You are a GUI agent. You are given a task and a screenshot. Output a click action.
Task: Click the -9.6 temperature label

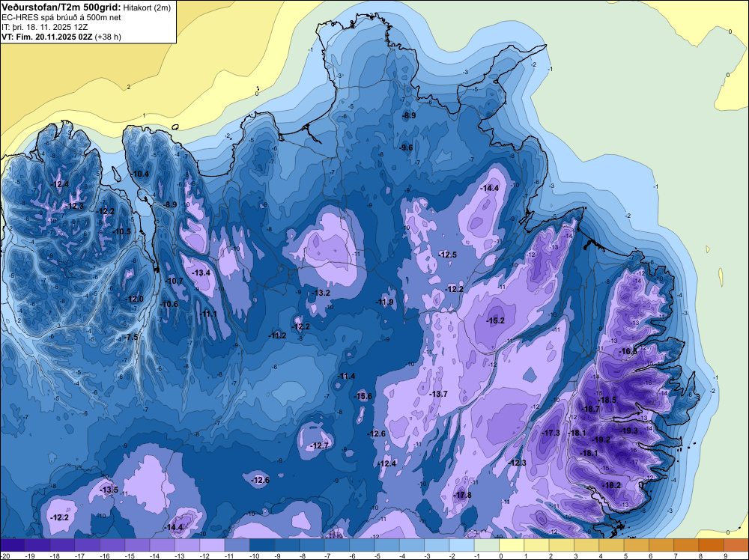click(406, 148)
